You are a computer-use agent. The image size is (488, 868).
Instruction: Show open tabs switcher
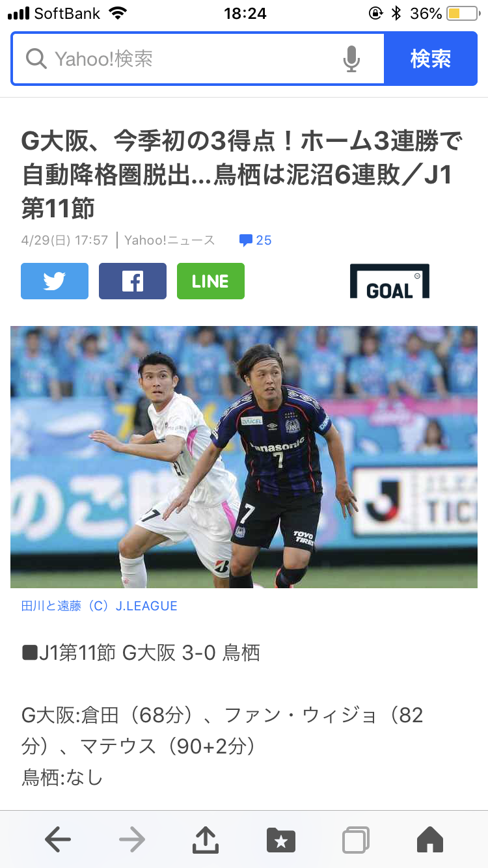pos(356,840)
